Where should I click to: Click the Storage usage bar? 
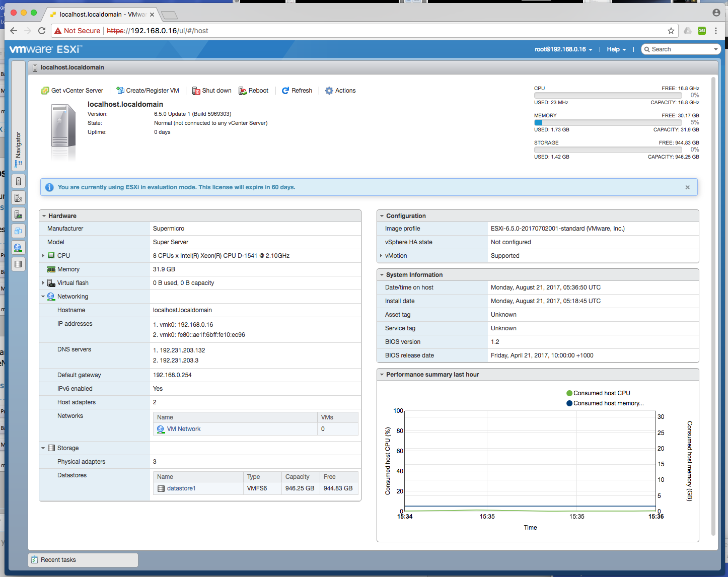coord(608,150)
